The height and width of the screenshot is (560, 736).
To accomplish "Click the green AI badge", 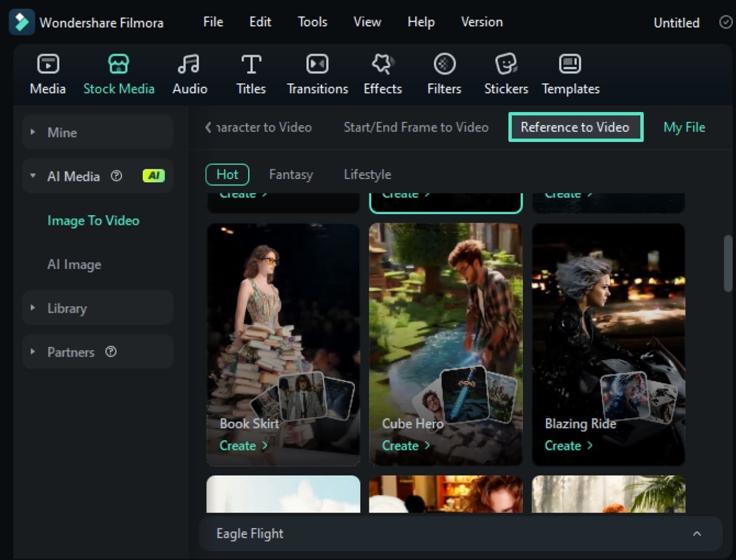I will click(x=153, y=176).
